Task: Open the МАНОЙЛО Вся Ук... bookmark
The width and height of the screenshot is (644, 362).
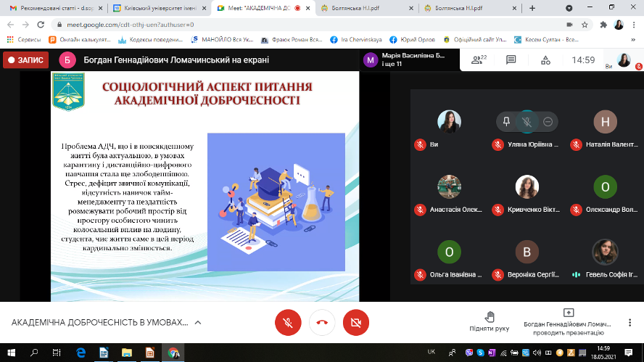Action: 222,40
